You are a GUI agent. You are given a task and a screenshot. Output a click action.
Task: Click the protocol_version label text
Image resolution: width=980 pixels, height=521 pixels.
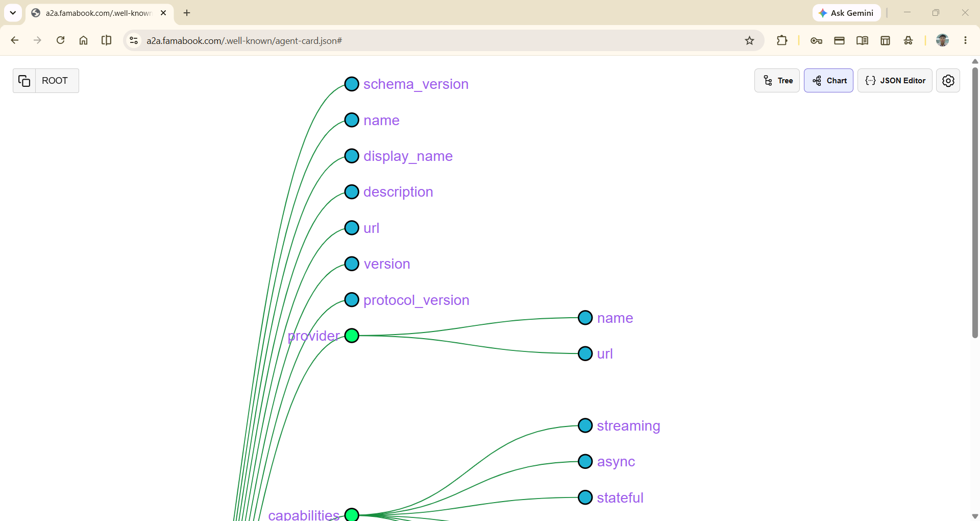416,300
